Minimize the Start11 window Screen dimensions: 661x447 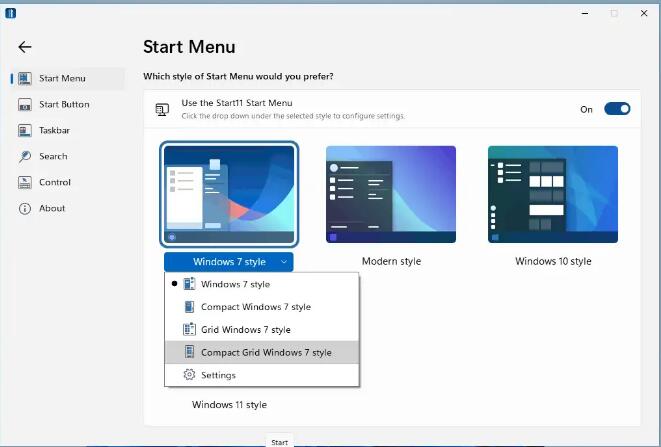click(x=585, y=13)
